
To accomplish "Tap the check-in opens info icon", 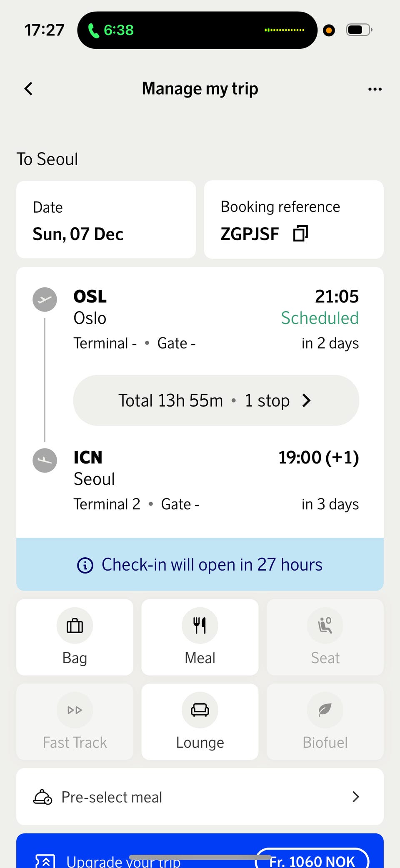I will pos(85,565).
